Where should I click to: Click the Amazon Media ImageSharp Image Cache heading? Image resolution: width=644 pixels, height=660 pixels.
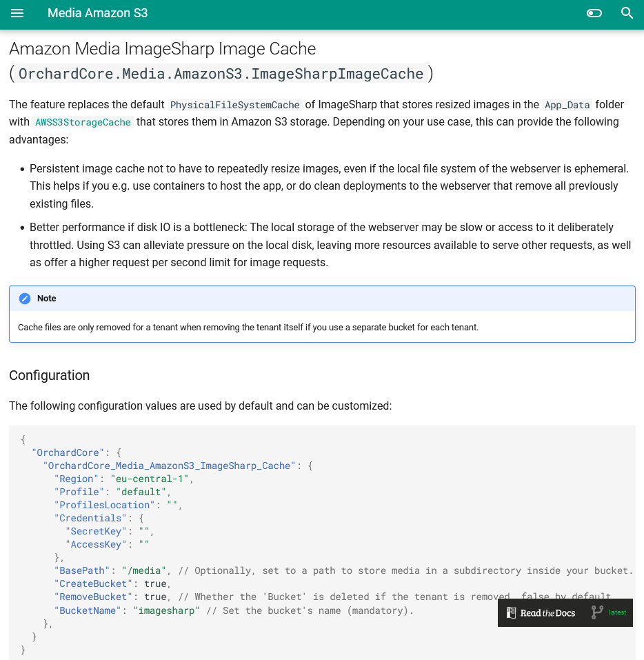tap(163, 49)
